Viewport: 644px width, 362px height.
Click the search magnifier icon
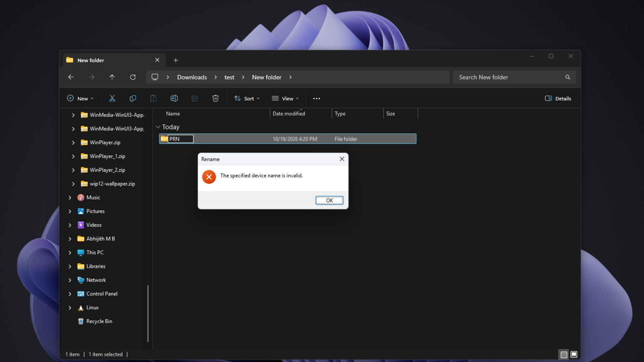tap(568, 77)
